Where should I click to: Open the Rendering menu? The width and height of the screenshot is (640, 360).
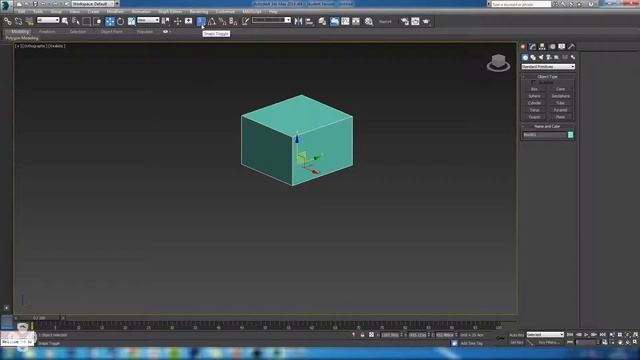click(199, 11)
